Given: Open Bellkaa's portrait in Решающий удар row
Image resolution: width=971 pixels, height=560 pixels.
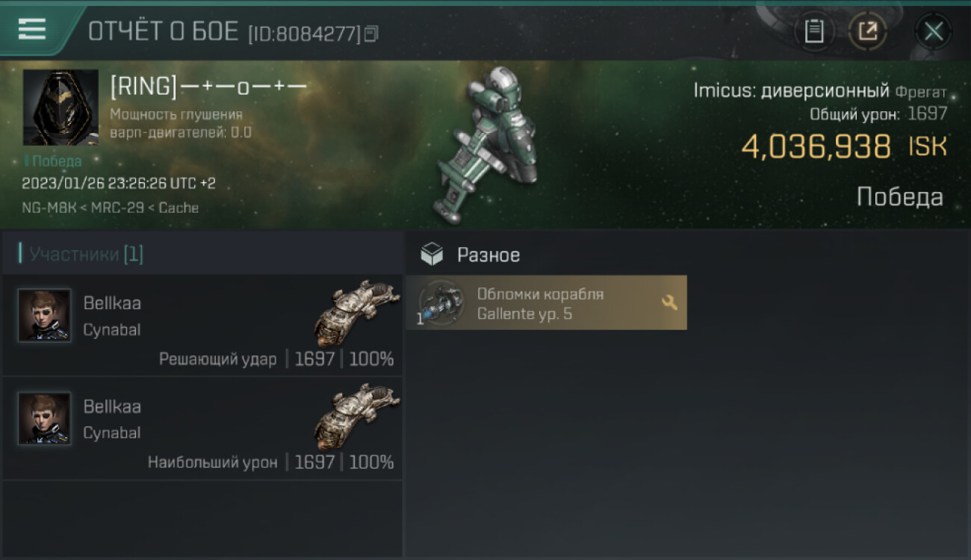Looking at the screenshot, I should click(45, 315).
